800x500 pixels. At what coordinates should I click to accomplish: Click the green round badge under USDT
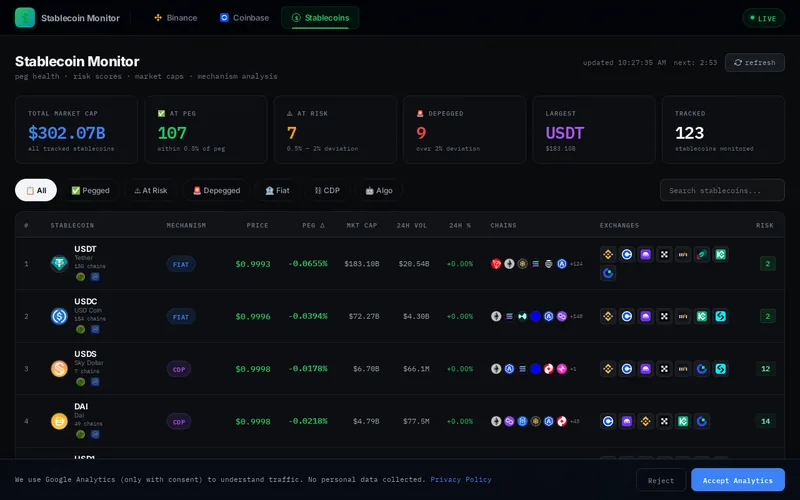coord(81,277)
